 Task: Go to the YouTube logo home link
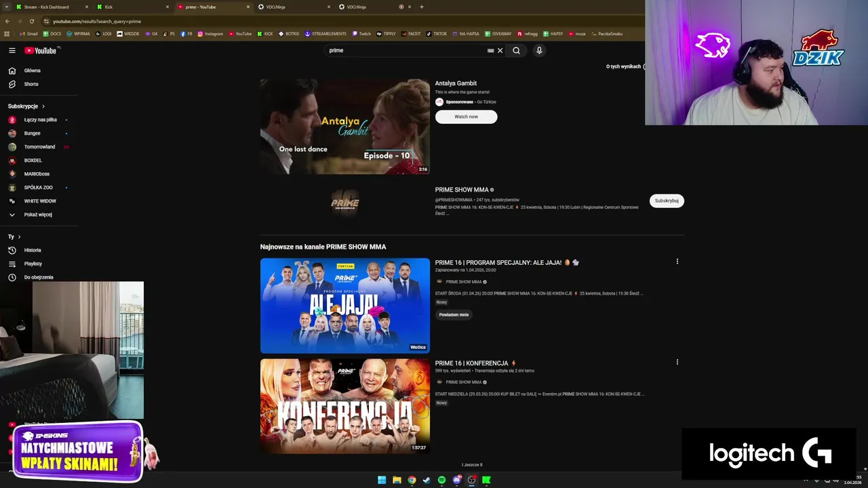click(x=41, y=50)
